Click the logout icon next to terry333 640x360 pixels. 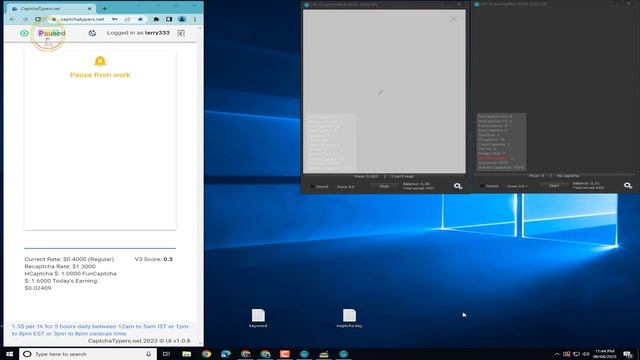click(181, 33)
